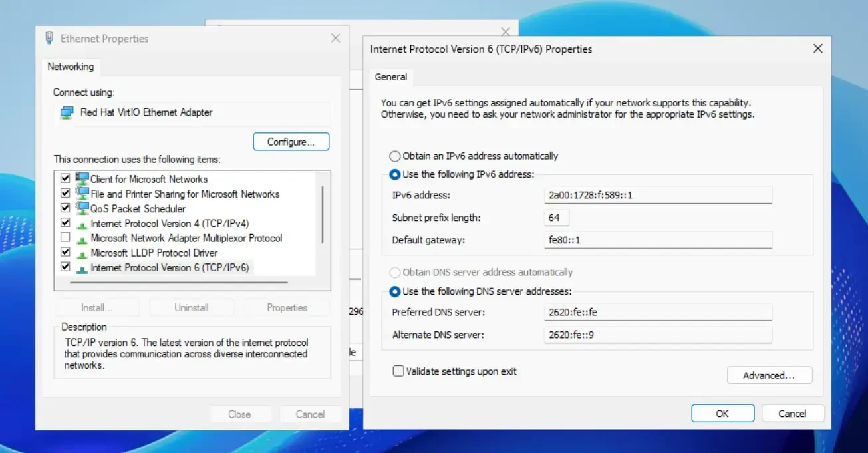This screenshot has width=868, height=453.
Task: Select the QoS Packet Scheduler icon
Action: 82,208
